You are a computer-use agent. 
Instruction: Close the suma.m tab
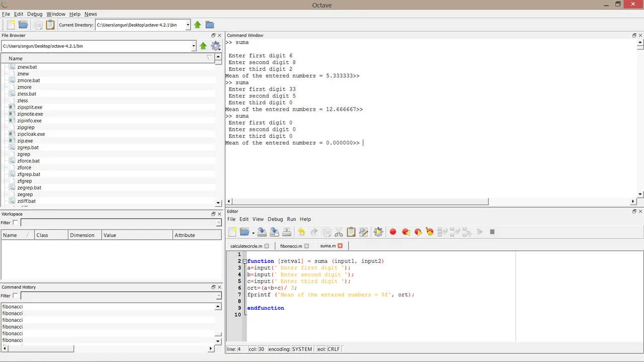340,246
